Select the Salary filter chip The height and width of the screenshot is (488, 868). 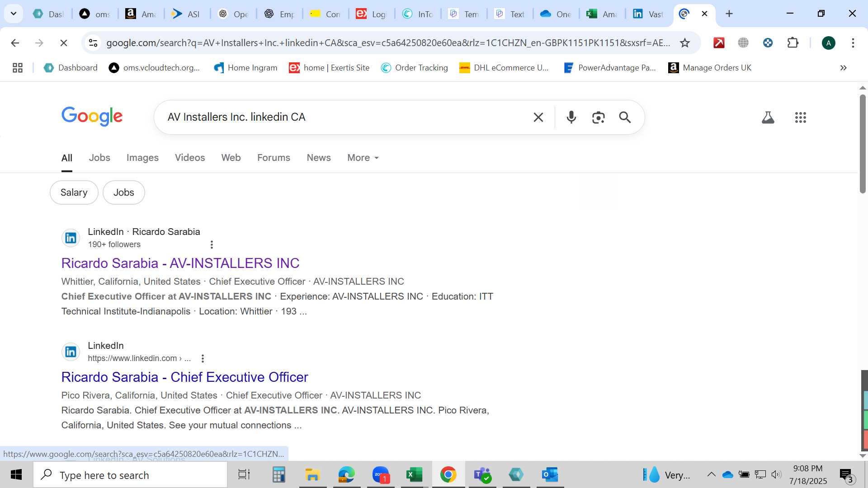[74, 192]
